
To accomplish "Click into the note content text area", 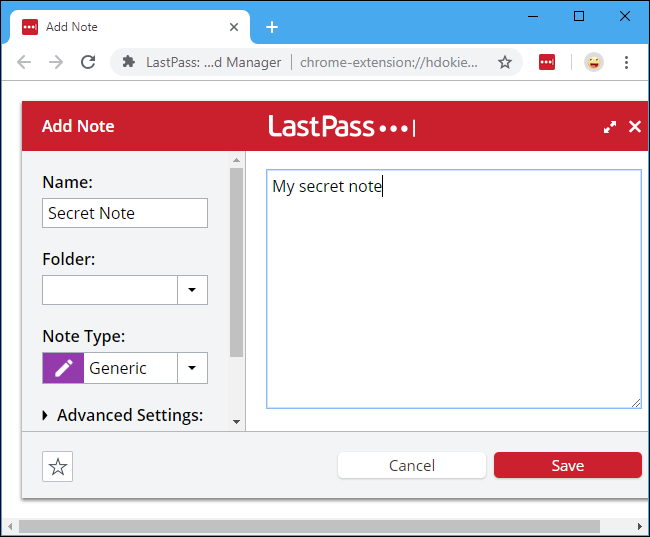I will (454, 289).
